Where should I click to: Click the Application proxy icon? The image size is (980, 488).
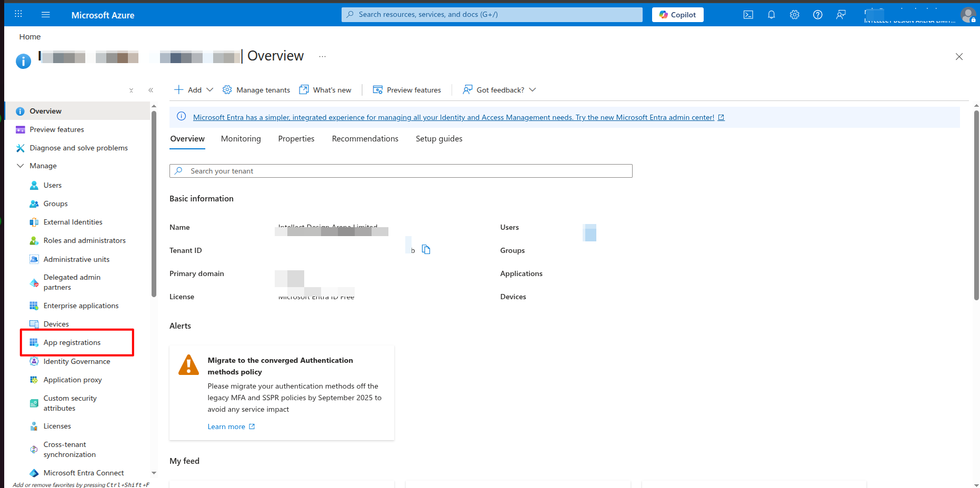[34, 380]
